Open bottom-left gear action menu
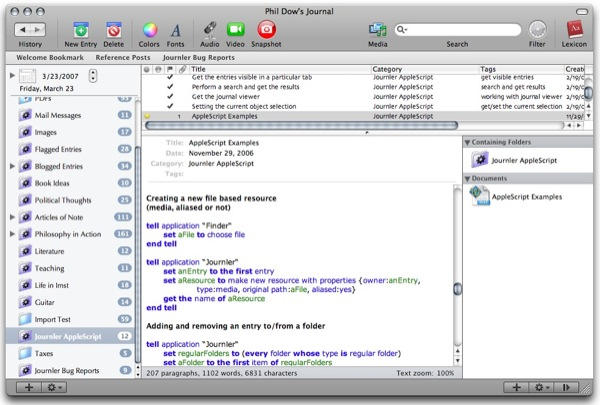The height and width of the screenshot is (405, 600). point(54,387)
